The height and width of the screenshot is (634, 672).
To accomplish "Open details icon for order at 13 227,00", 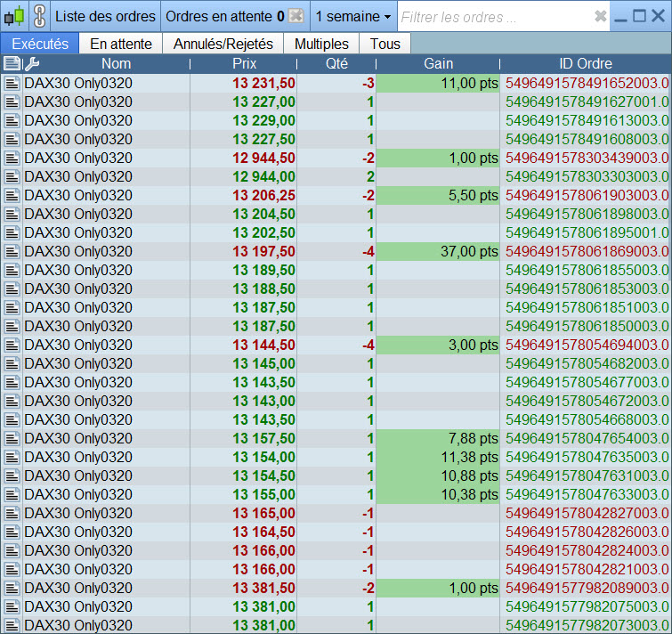I will coord(12,102).
